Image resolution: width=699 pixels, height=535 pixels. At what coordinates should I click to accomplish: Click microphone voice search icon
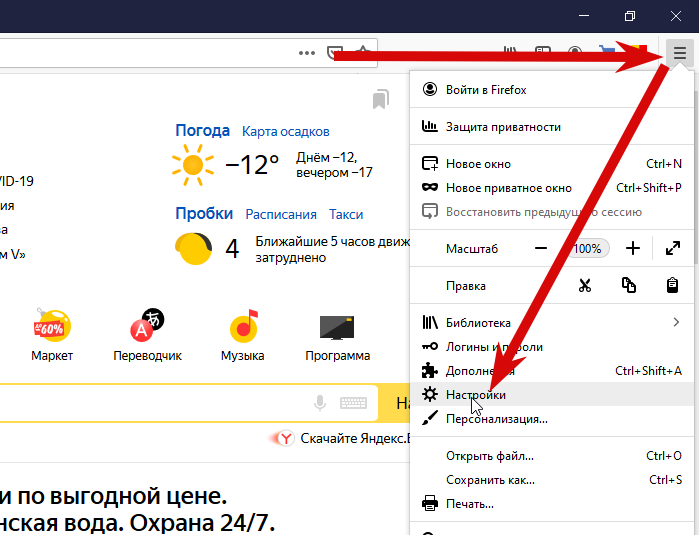pyautogui.click(x=320, y=403)
